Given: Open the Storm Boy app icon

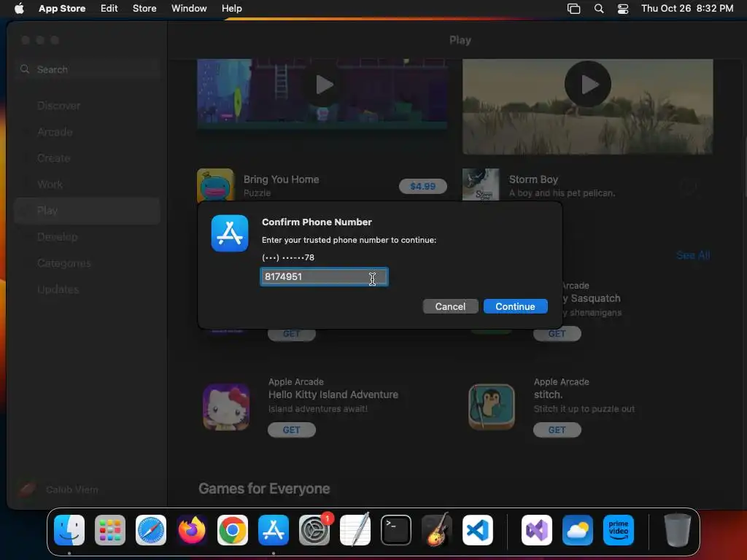Looking at the screenshot, I should 481,184.
